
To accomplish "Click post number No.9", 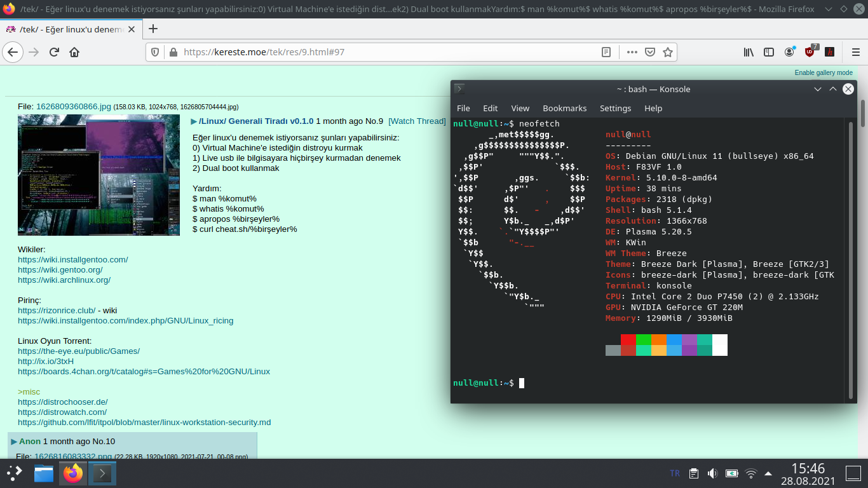I will pos(374,121).
